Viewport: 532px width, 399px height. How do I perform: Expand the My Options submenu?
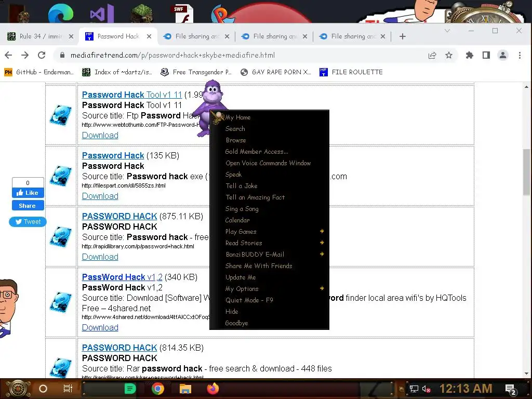(270, 289)
